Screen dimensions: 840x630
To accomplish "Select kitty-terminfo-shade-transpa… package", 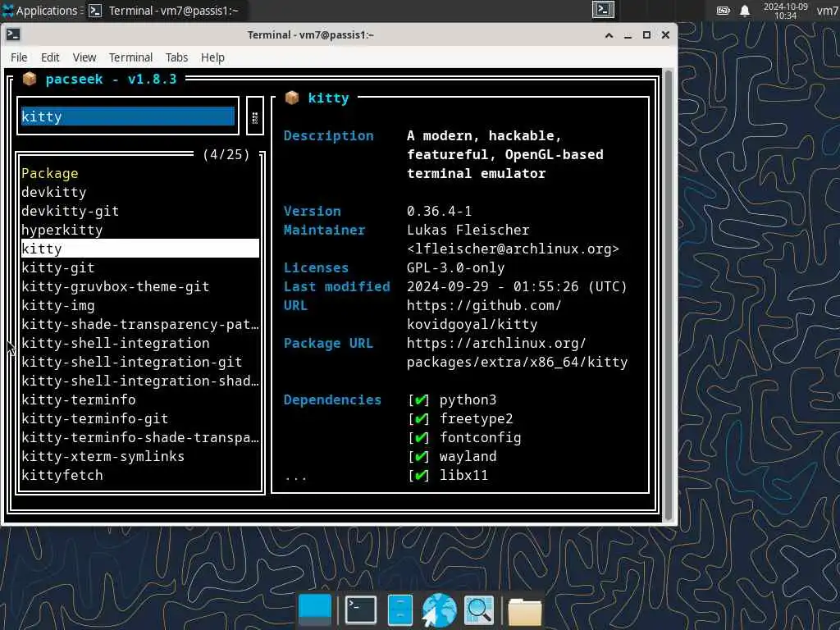I will tap(139, 437).
